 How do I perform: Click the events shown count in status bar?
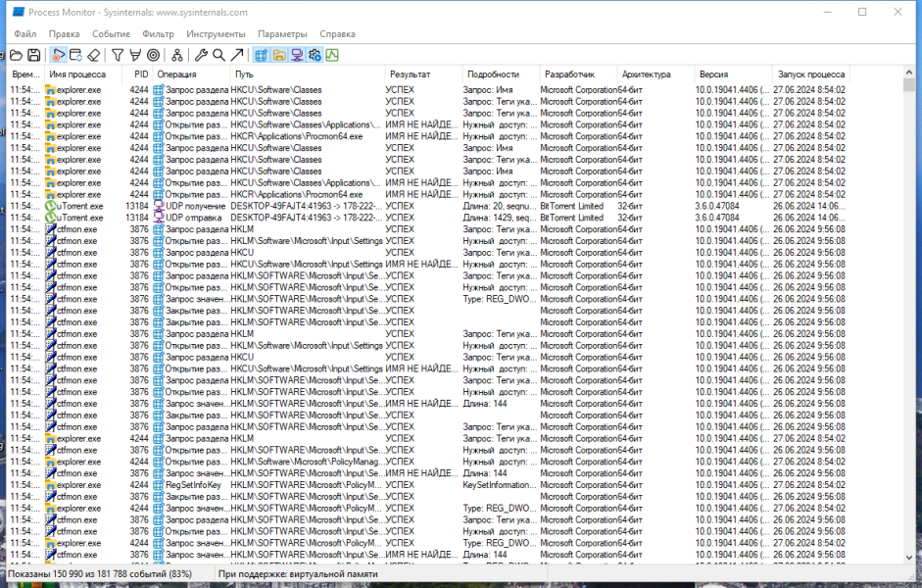pos(100,574)
